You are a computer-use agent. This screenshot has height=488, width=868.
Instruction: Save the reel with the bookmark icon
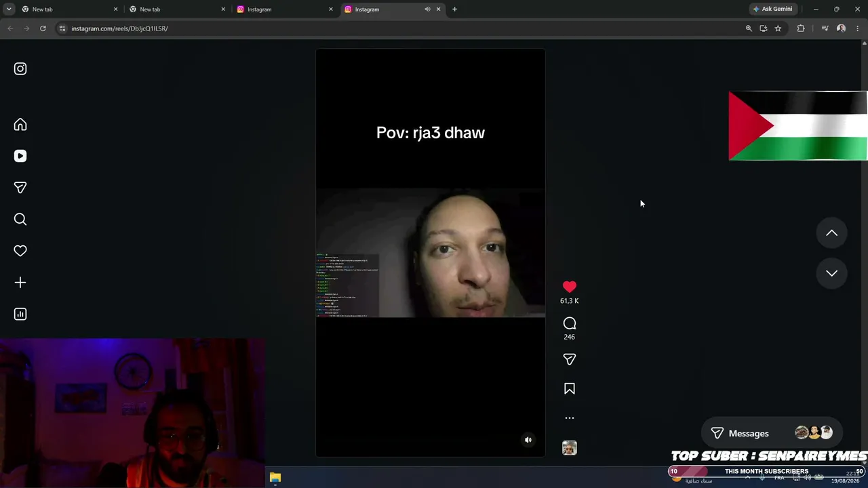pyautogui.click(x=570, y=389)
